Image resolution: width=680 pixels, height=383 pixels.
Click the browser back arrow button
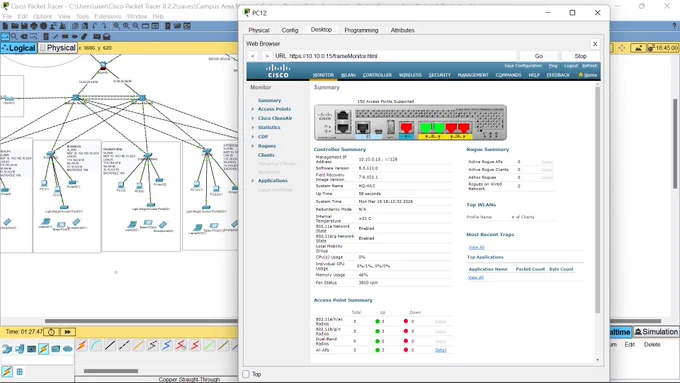tap(253, 56)
